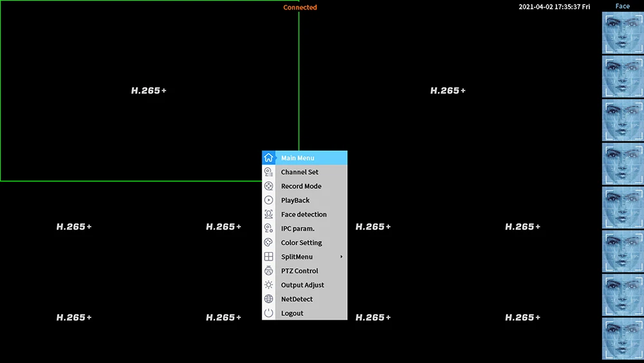
Task: Select the green-bordered Connected camera channel
Action: [149, 90]
